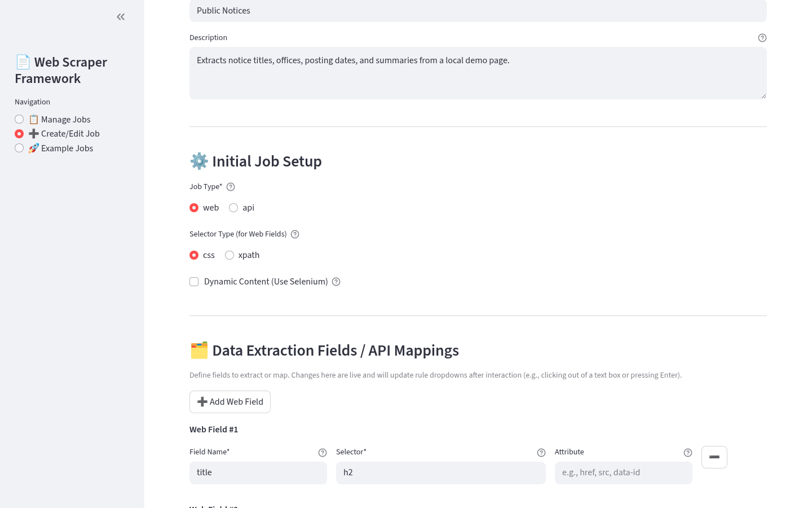This screenshot has width=812, height=508.
Task: Show help icon next to Job Type
Action: pyautogui.click(x=231, y=187)
